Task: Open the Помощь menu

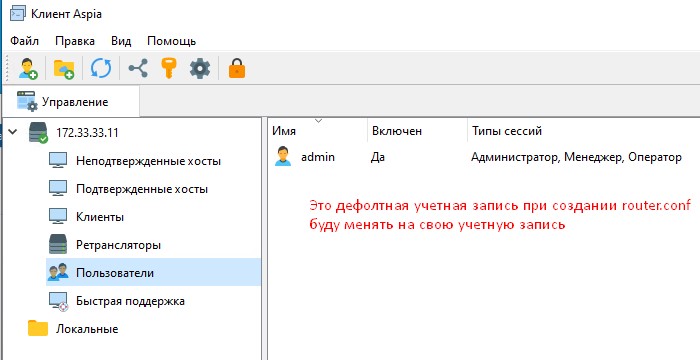Action: [171, 41]
